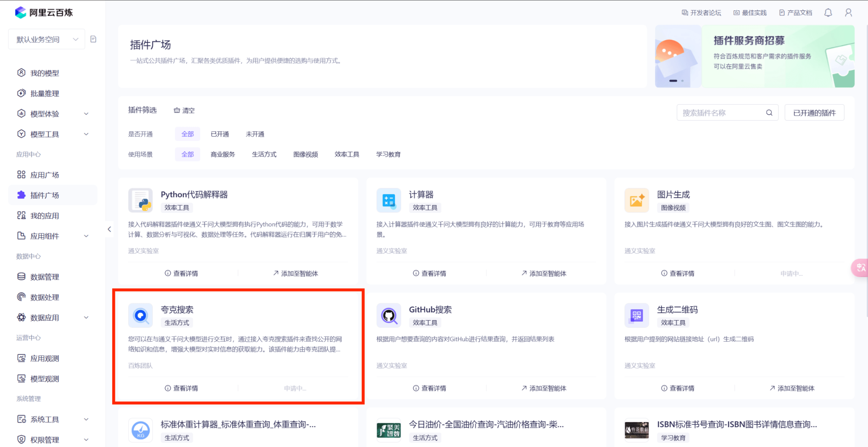Open the user account icon
The height and width of the screenshot is (447, 868).
click(x=848, y=13)
